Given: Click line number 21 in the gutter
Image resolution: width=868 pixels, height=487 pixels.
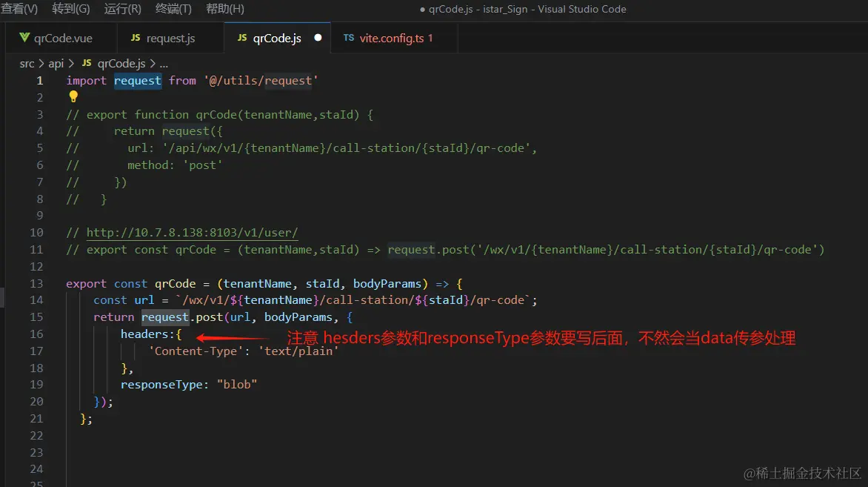Looking at the screenshot, I should coord(36,418).
